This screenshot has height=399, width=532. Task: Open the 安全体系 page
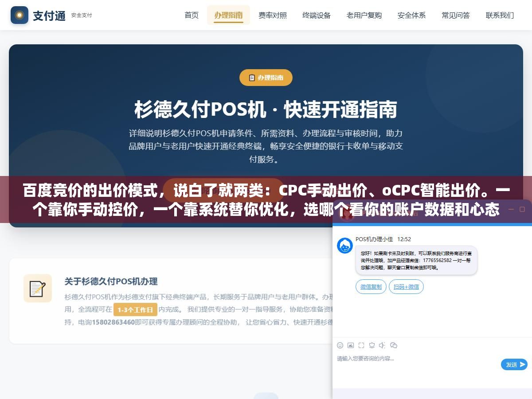(411, 15)
